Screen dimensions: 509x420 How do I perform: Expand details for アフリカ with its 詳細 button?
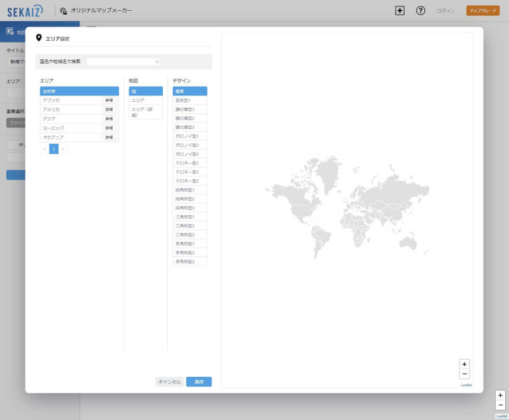pos(109,101)
